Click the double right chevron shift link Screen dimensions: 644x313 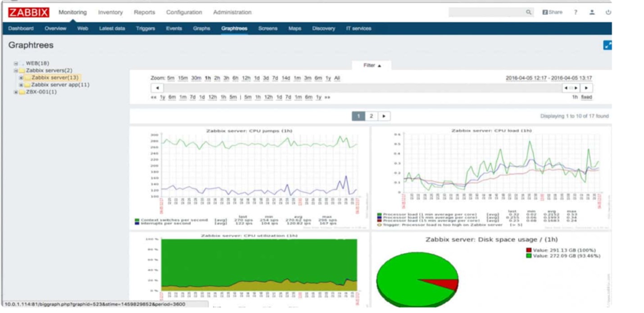click(327, 97)
